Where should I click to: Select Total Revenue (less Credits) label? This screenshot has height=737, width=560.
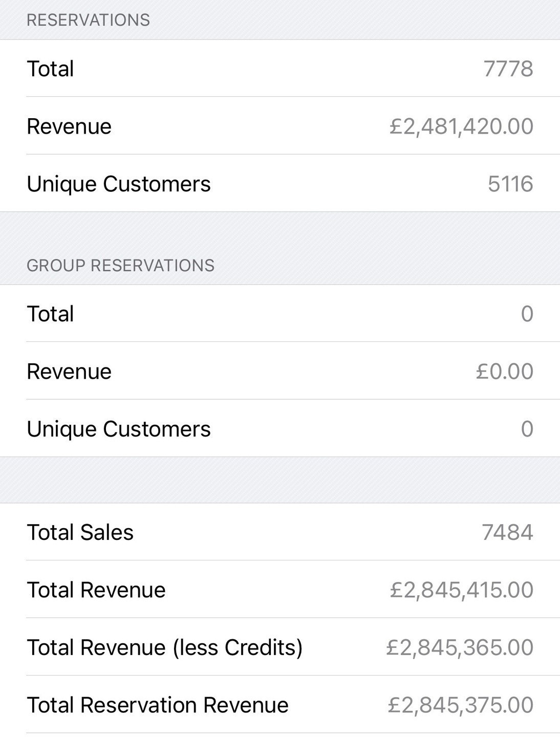(x=164, y=647)
